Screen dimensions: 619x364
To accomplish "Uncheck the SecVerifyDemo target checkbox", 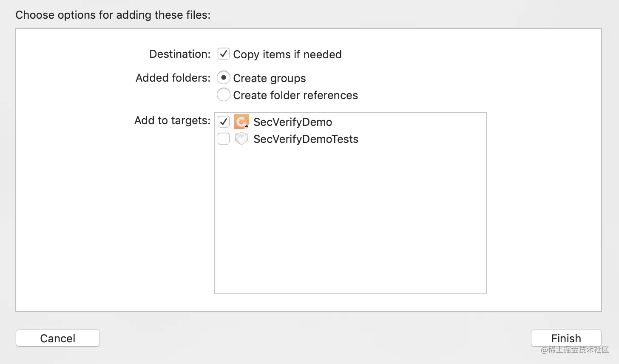I will click(224, 122).
